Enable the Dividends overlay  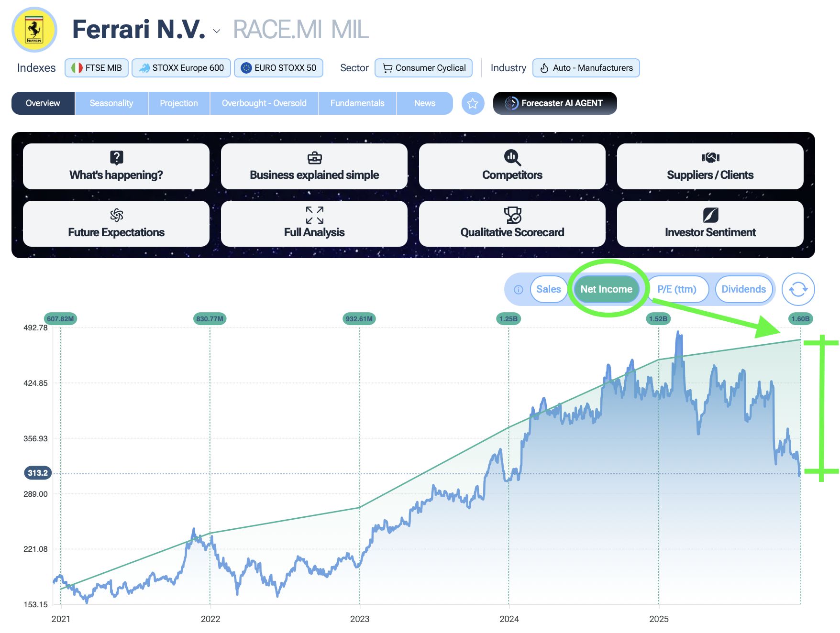(x=743, y=289)
